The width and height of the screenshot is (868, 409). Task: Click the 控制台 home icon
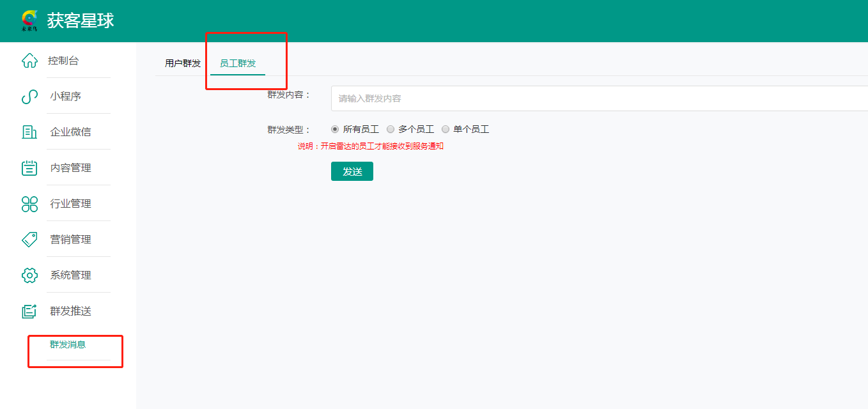[x=29, y=61]
